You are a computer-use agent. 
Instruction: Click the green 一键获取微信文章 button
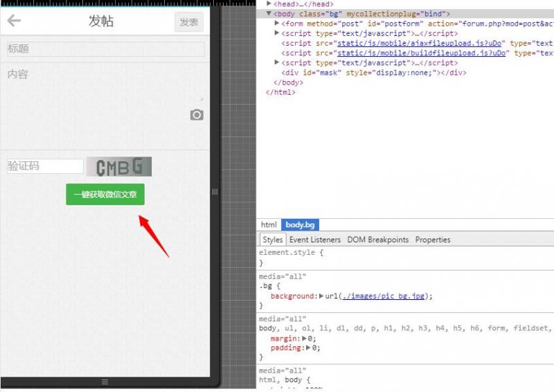pos(105,194)
